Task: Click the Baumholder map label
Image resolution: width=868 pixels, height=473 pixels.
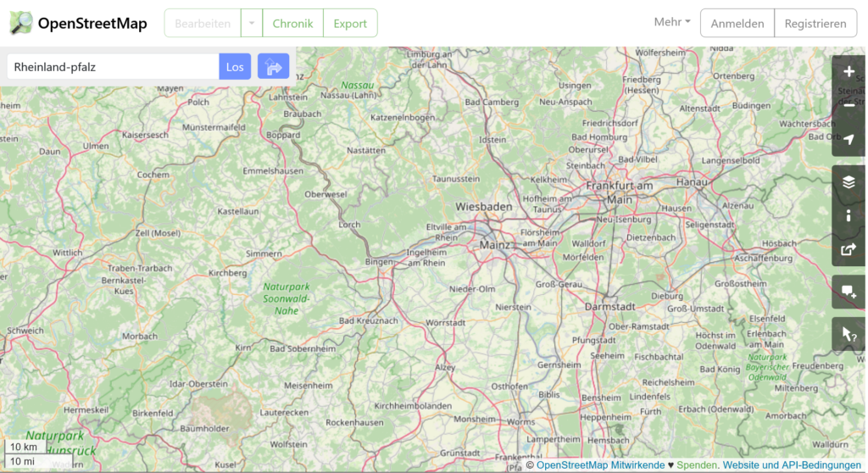Action: [x=204, y=428]
